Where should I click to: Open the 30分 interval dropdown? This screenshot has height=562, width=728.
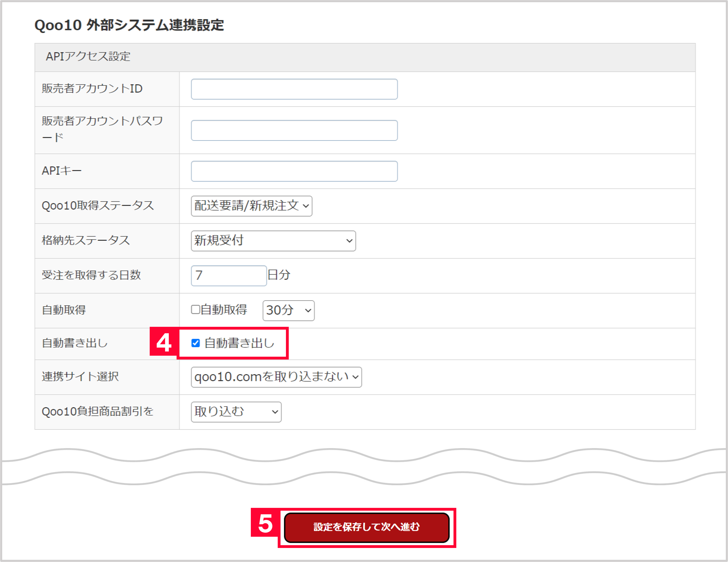[288, 310]
